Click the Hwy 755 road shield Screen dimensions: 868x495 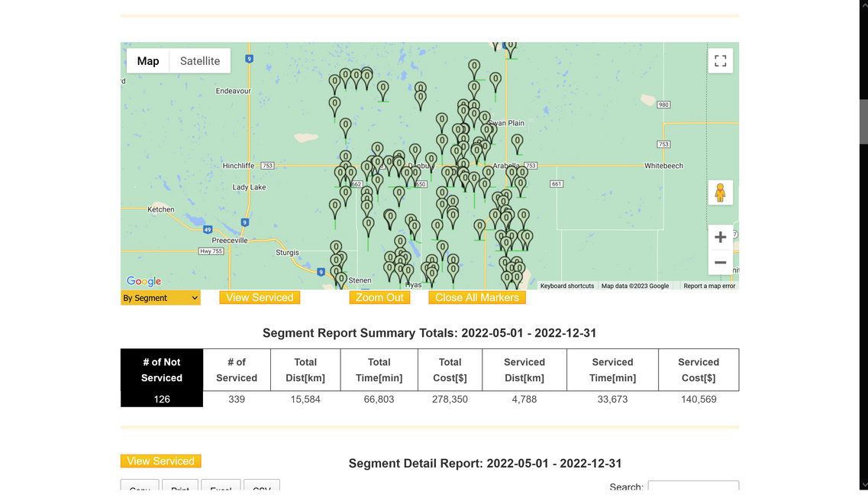(211, 251)
